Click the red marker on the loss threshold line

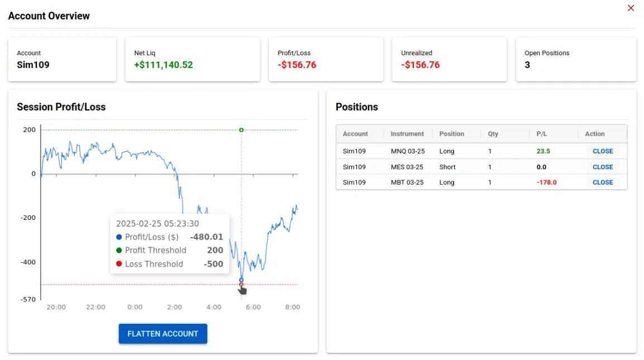tap(241, 285)
